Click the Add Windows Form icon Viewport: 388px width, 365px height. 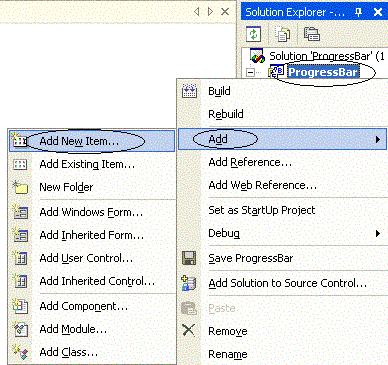click(x=20, y=212)
